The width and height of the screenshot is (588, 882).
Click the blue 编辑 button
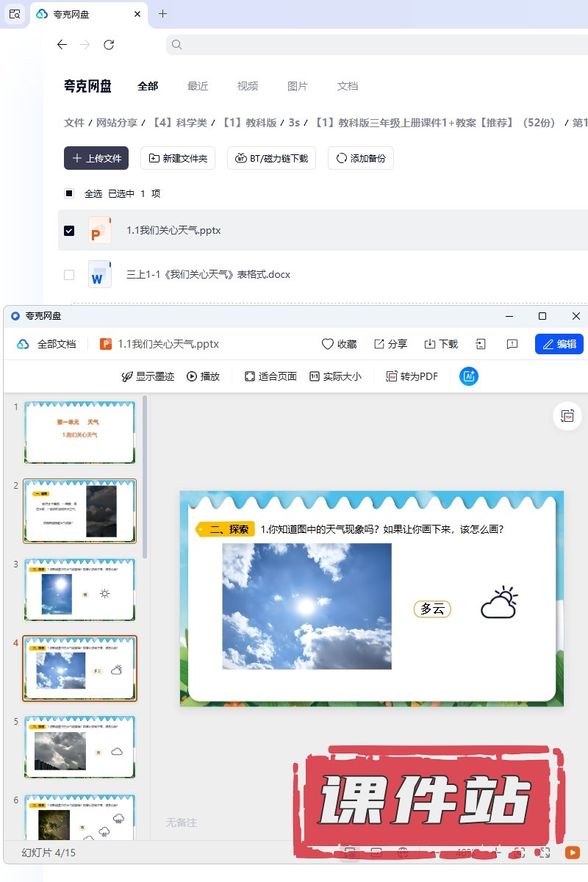(559, 344)
